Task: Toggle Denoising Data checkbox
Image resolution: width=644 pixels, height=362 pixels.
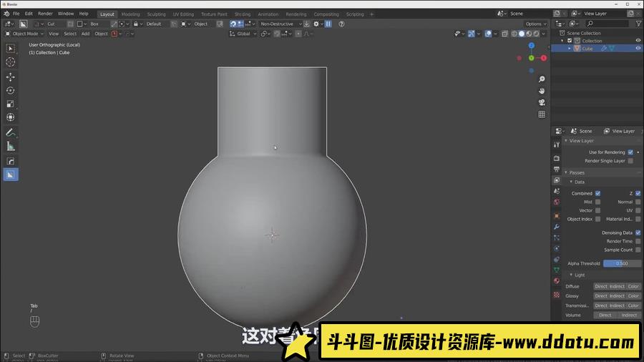Action: [638, 233]
